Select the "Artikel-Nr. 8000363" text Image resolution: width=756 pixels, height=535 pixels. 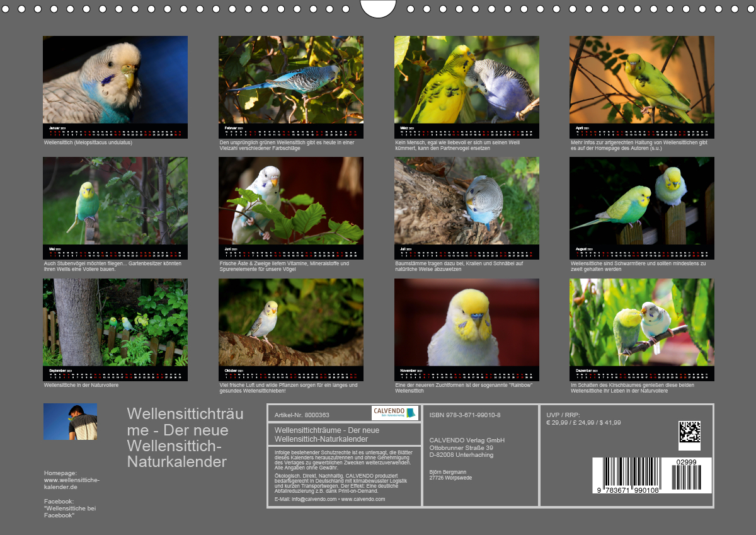click(302, 415)
